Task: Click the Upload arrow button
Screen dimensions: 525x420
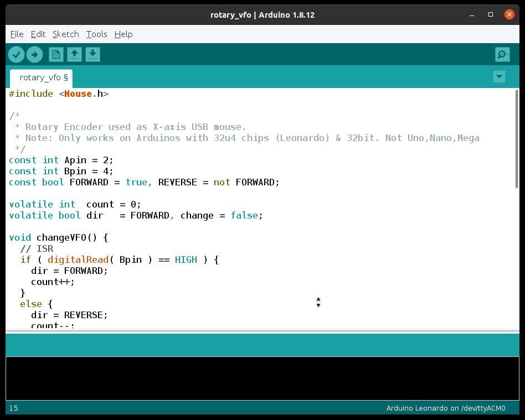Action: pyautogui.click(x=34, y=55)
